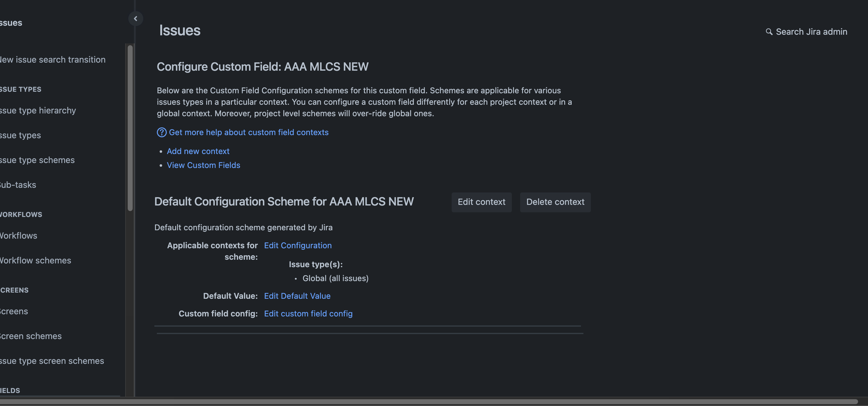Open Get more help about custom field contexts
Viewport: 868px width, 406px height.
248,132
